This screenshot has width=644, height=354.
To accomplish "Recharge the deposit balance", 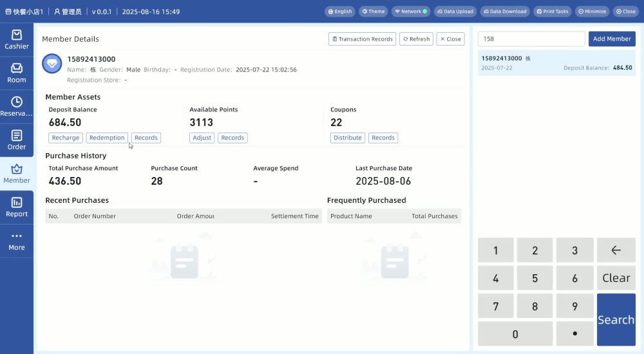I will (66, 138).
